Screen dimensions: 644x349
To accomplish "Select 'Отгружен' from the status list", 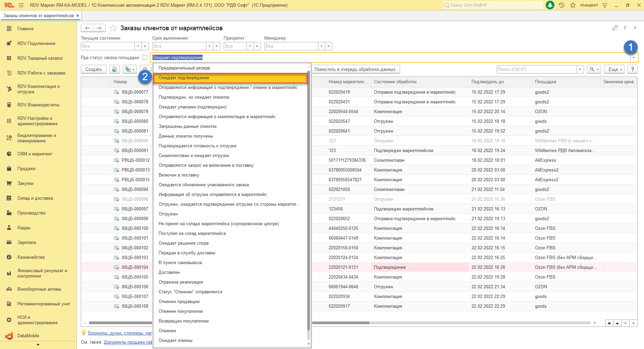I will pyautogui.click(x=168, y=214).
